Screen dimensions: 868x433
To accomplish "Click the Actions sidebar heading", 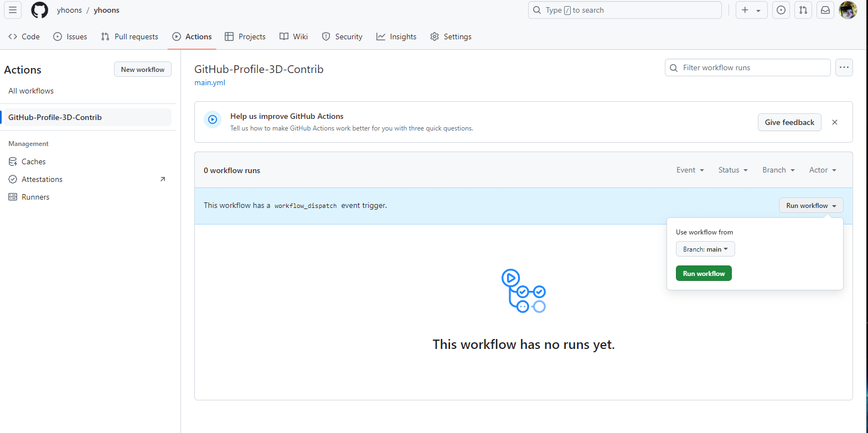I will point(23,70).
